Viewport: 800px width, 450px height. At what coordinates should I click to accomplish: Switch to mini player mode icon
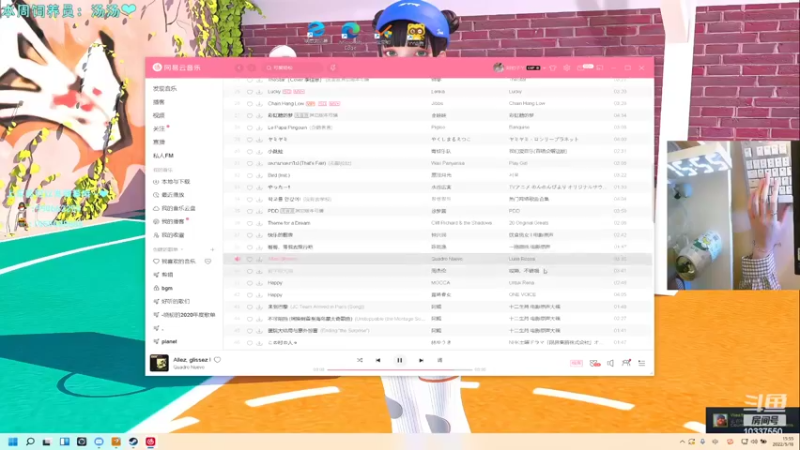[600, 68]
